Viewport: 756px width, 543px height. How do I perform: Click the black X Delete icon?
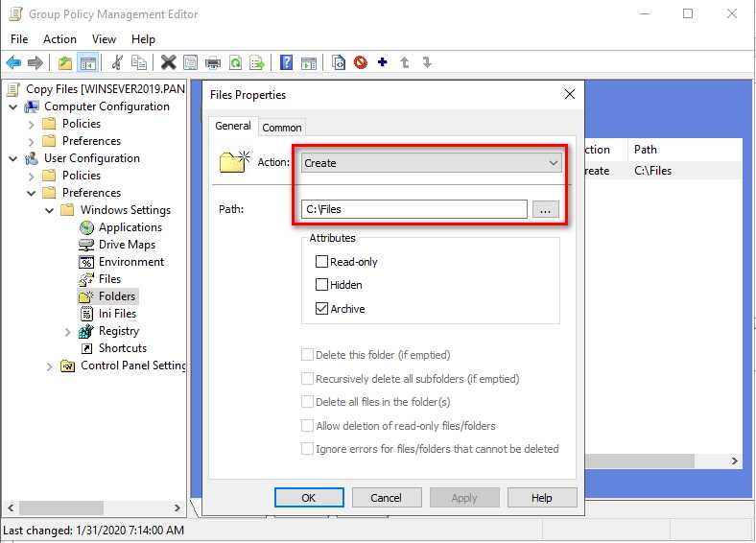pos(168,62)
